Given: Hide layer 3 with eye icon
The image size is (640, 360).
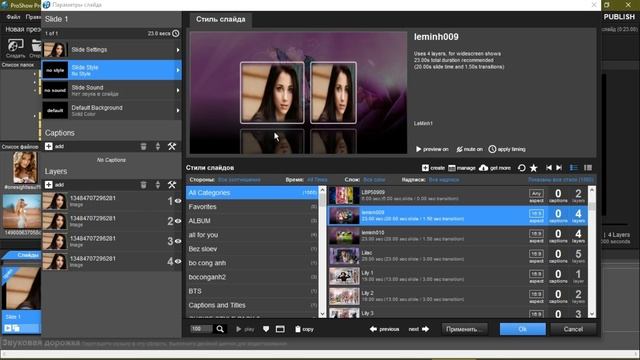Looking at the screenshot, I should tap(178, 241).
